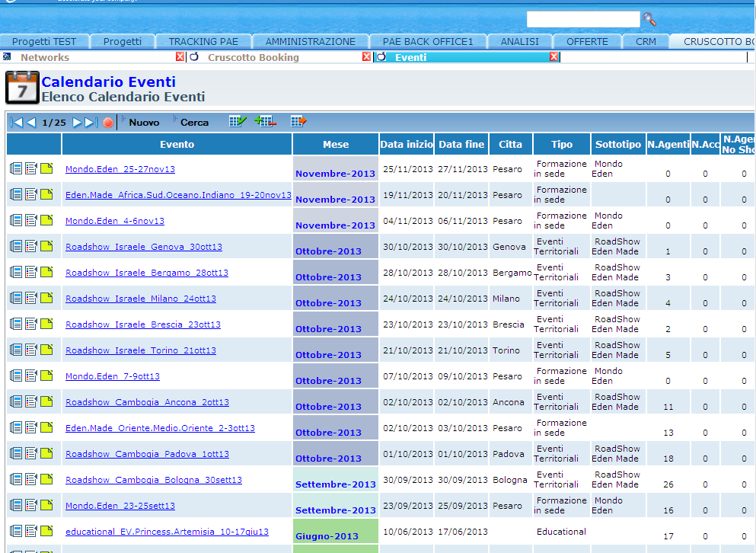Sort by the Data inizio column header

coord(407,144)
